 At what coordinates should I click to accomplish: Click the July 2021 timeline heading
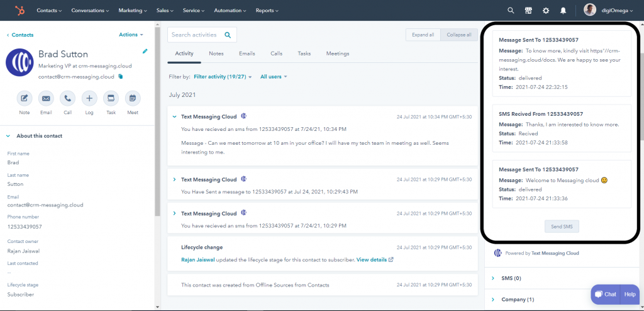[182, 95]
